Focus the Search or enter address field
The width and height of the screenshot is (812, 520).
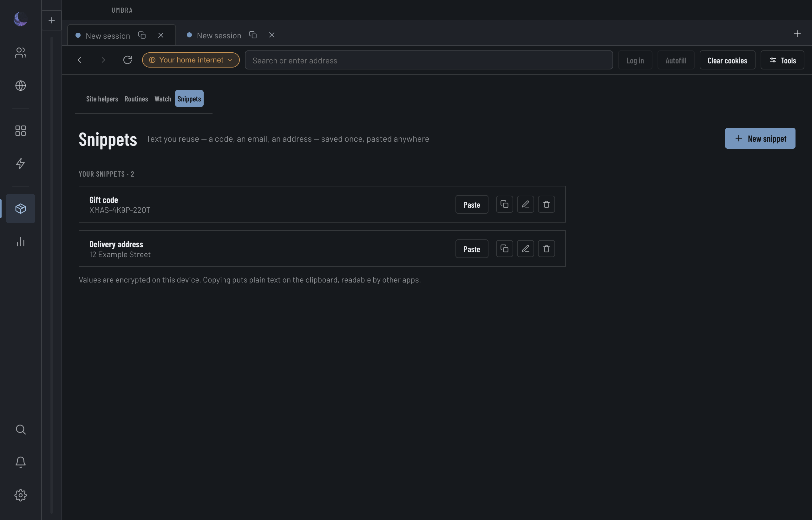point(429,61)
